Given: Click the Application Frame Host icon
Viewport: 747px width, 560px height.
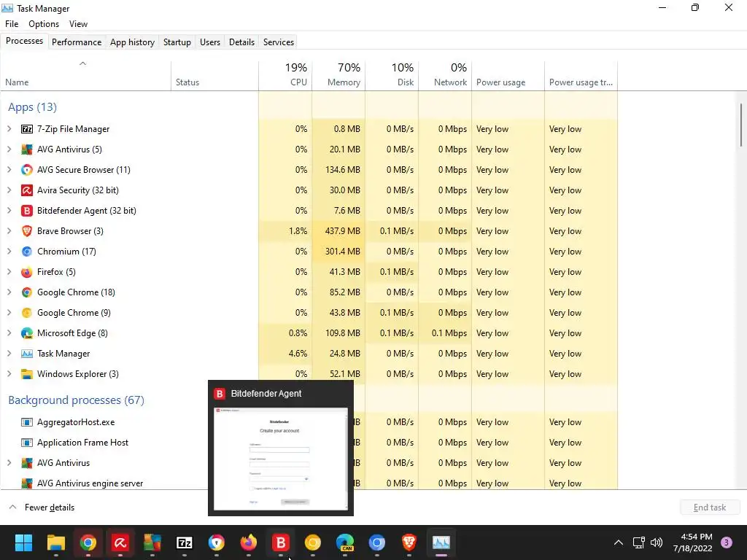Looking at the screenshot, I should click(27, 443).
